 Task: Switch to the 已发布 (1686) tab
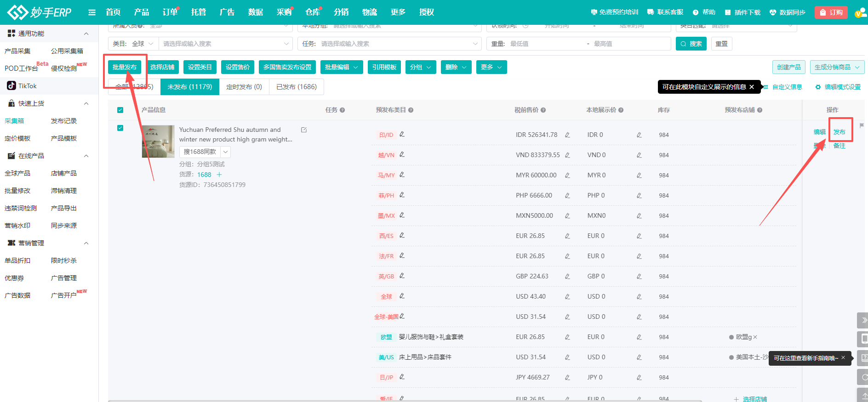pos(296,87)
